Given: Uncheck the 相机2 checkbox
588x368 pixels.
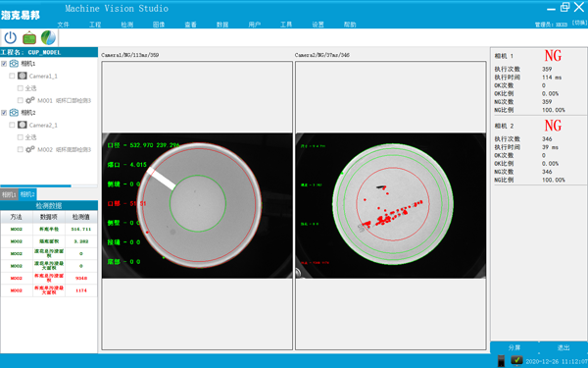Looking at the screenshot, I should pos(4,113).
